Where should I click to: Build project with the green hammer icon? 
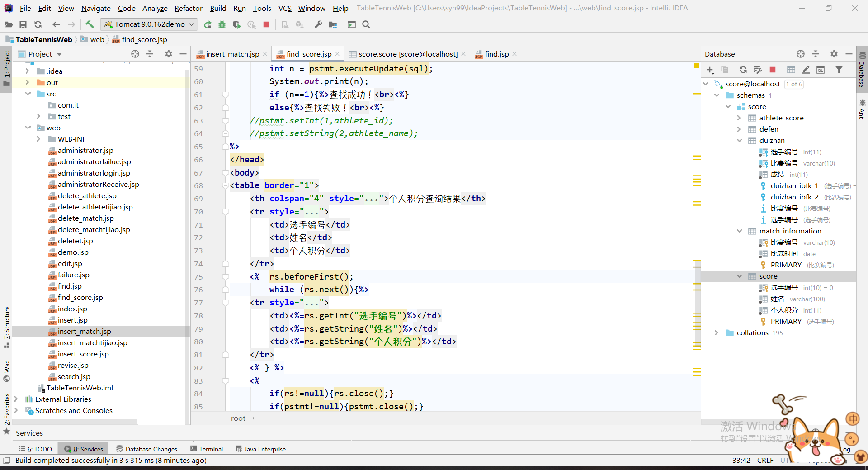click(x=90, y=24)
